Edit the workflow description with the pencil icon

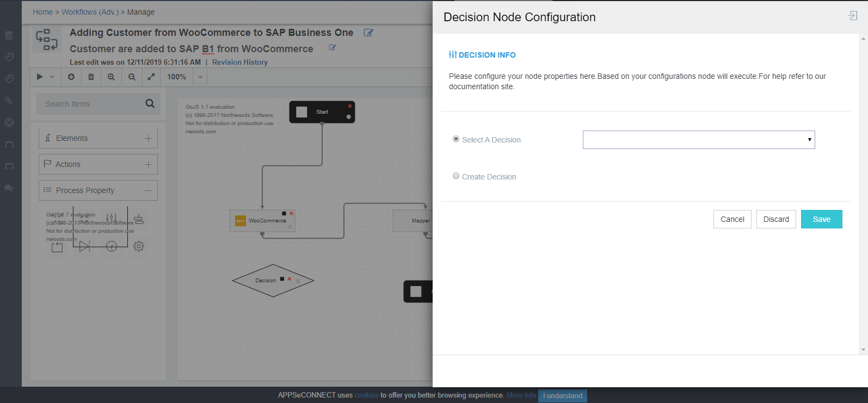point(333,48)
